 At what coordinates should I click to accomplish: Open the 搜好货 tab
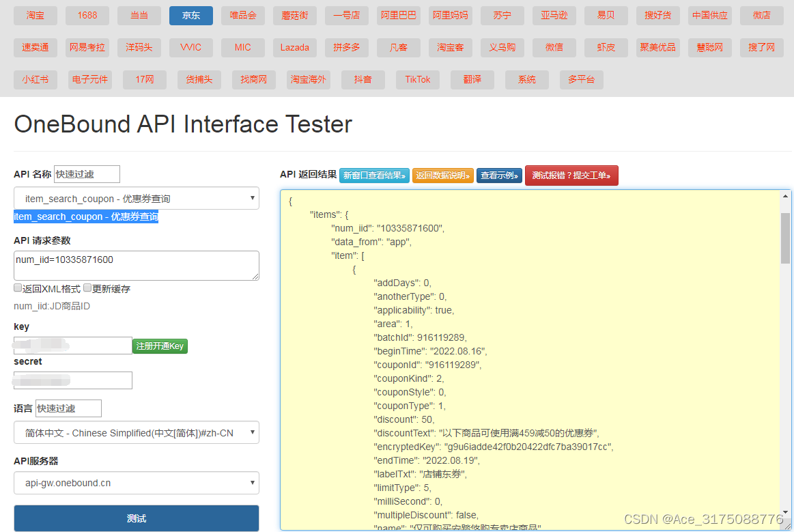(x=657, y=16)
